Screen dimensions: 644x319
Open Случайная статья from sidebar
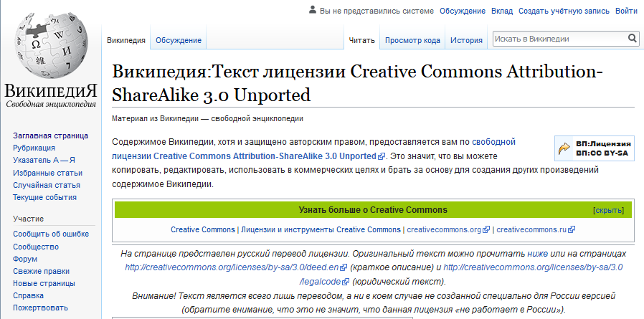point(44,185)
